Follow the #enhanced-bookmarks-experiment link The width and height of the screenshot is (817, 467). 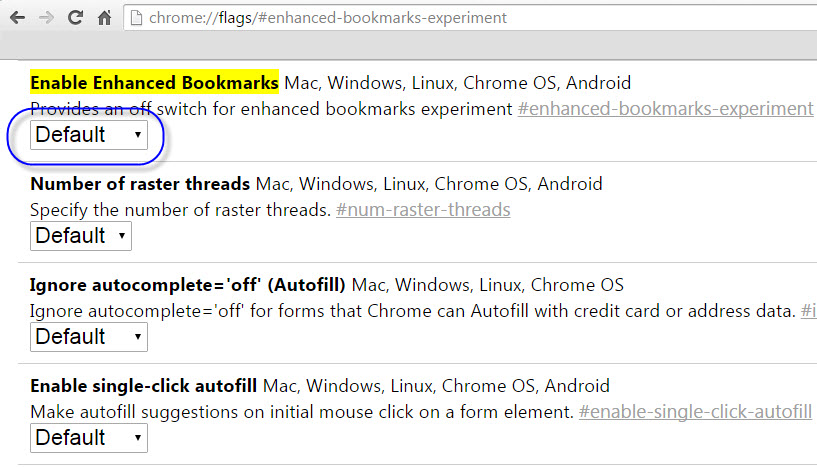[665, 108]
